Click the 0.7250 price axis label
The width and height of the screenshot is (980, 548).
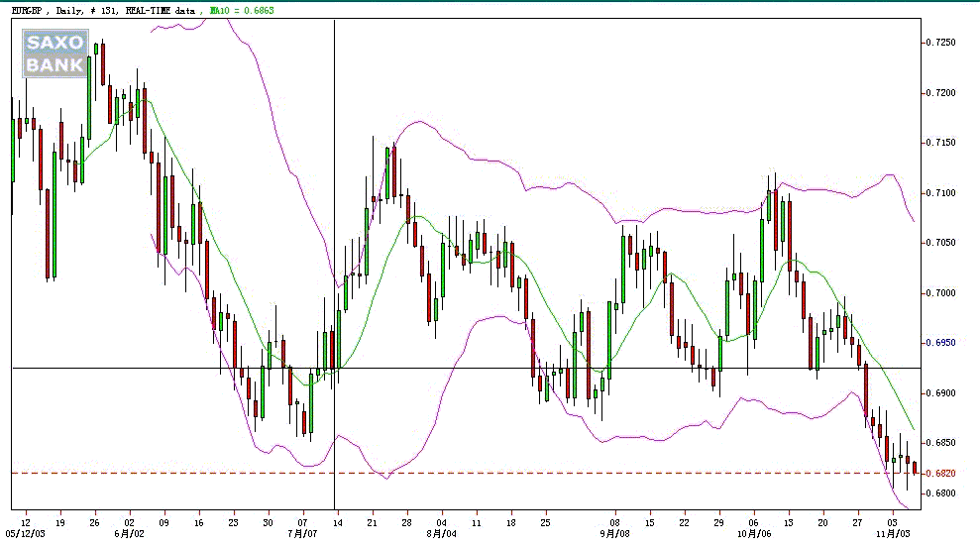[940, 43]
